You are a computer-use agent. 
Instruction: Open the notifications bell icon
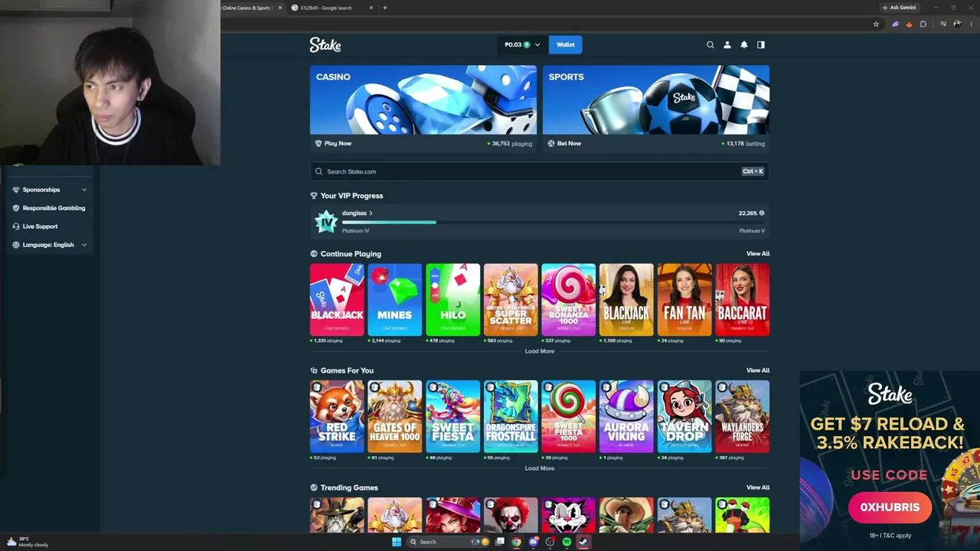tap(744, 44)
